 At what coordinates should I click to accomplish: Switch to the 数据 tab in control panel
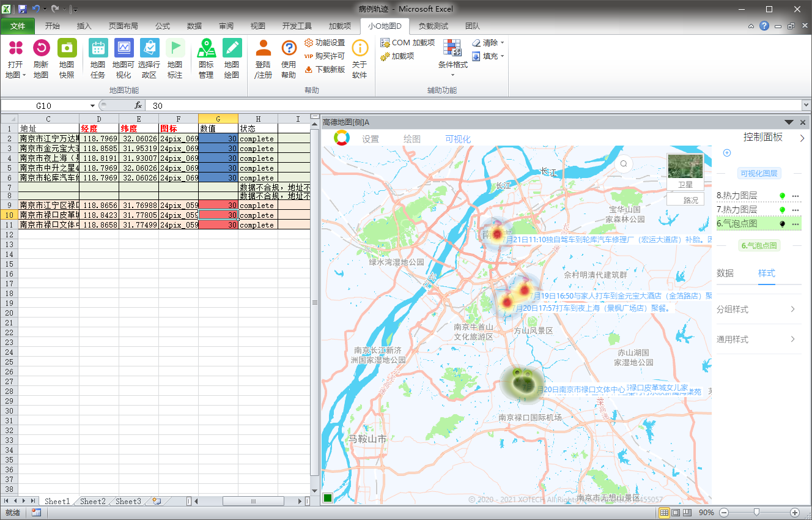pyautogui.click(x=725, y=273)
